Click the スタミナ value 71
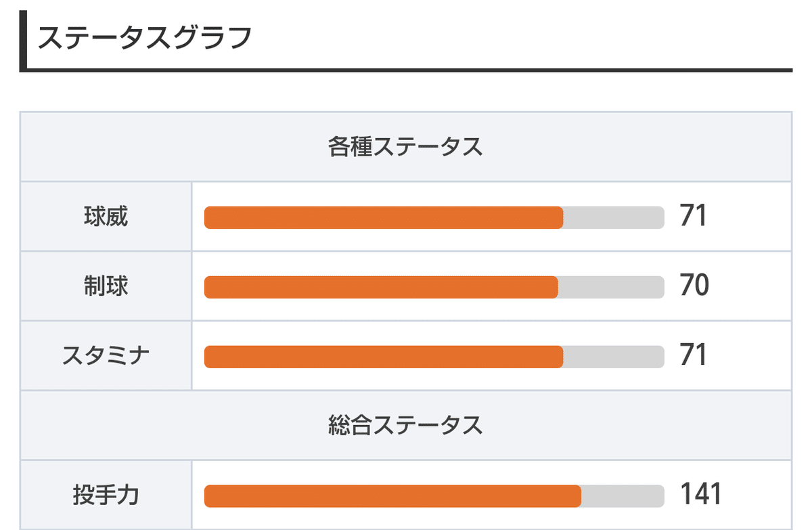Viewport: 812px width, 530px height. coord(694,355)
